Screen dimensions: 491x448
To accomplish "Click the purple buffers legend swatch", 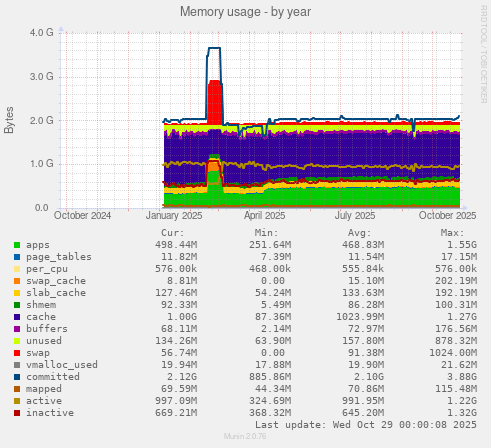I will pos(17,329).
